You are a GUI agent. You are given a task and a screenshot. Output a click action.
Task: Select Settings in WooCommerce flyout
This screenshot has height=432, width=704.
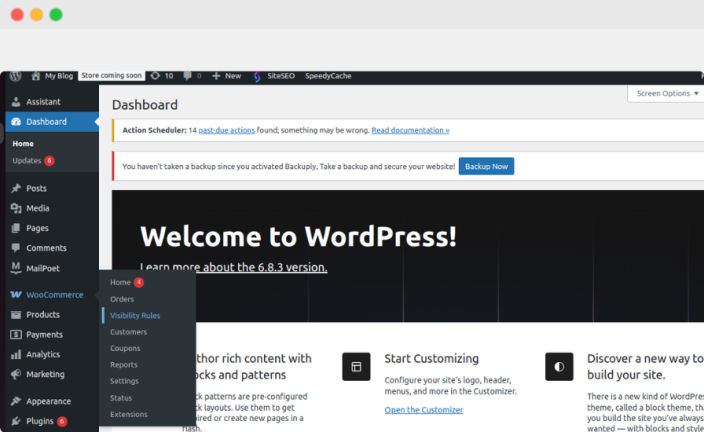pyautogui.click(x=124, y=381)
